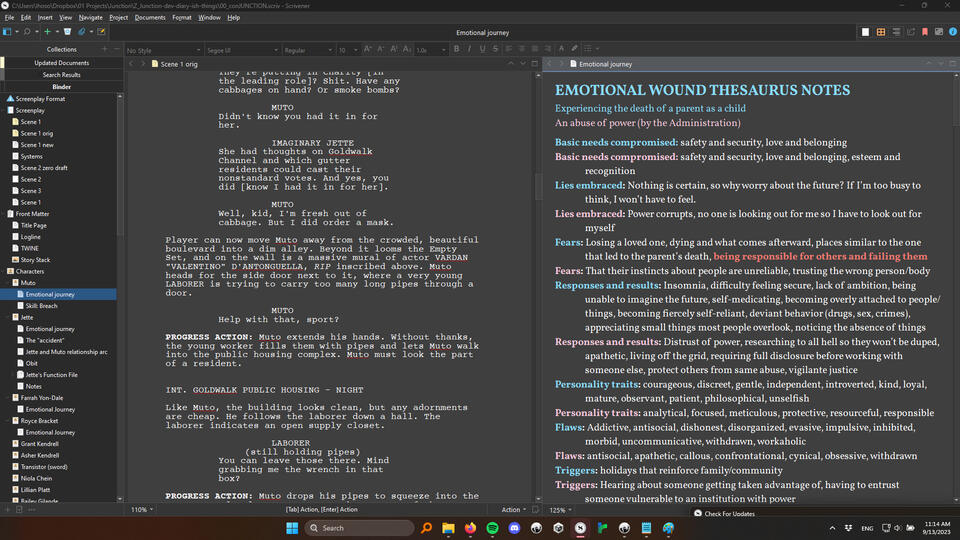
Task: Go forward in left editor history
Action: coord(143,64)
